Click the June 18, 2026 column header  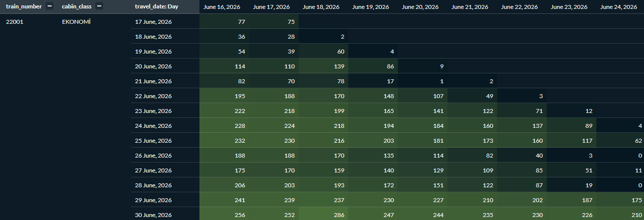tap(321, 7)
